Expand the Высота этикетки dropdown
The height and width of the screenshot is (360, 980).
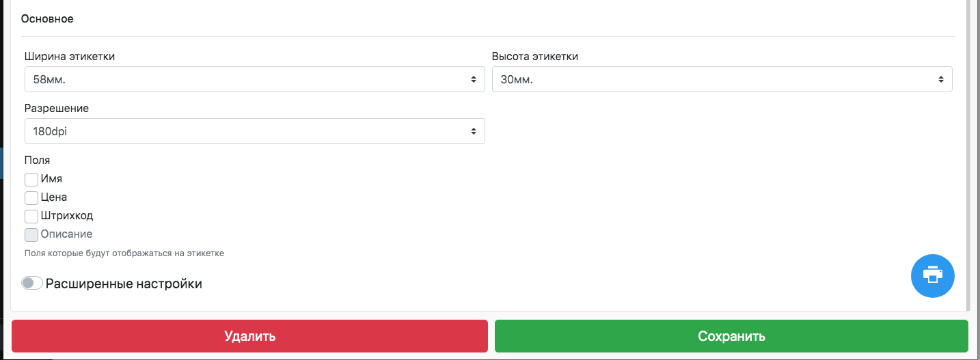(x=722, y=79)
